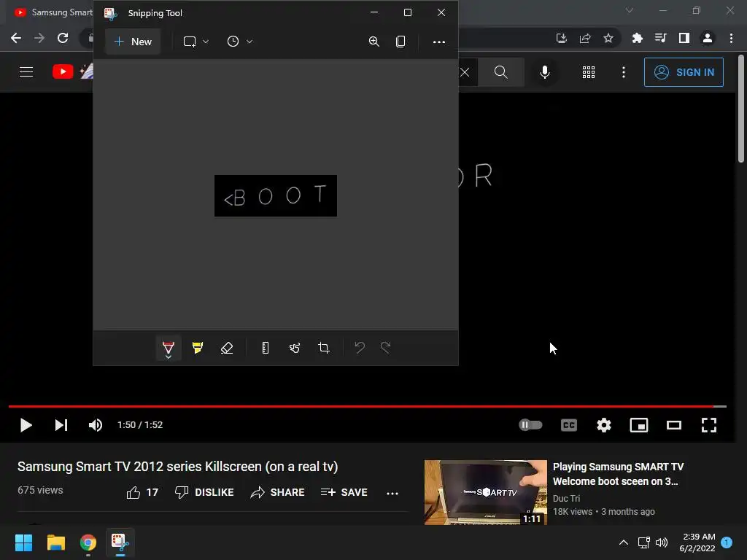
Task: Open the Duc Tri channel
Action: coord(566,499)
